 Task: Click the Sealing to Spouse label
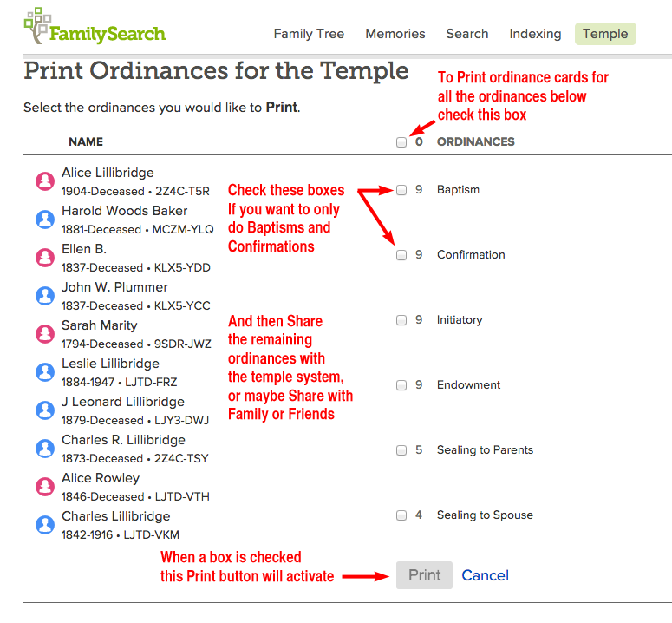click(486, 515)
